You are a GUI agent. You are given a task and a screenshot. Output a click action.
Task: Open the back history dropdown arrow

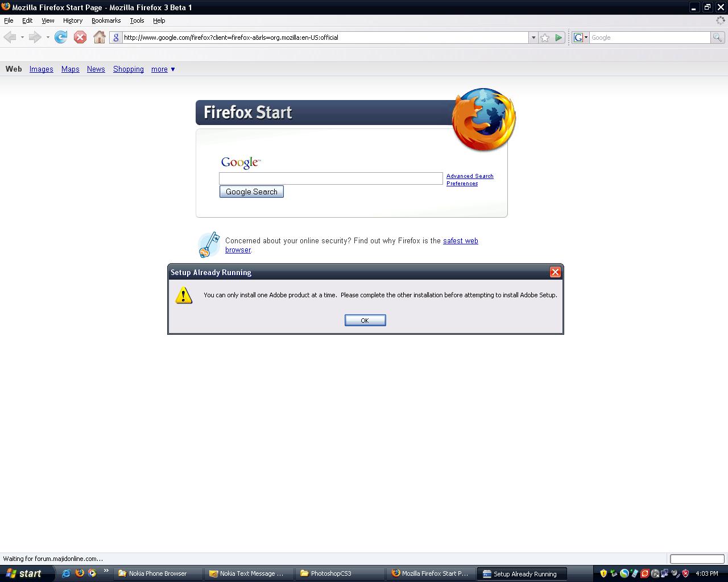pyautogui.click(x=22, y=38)
